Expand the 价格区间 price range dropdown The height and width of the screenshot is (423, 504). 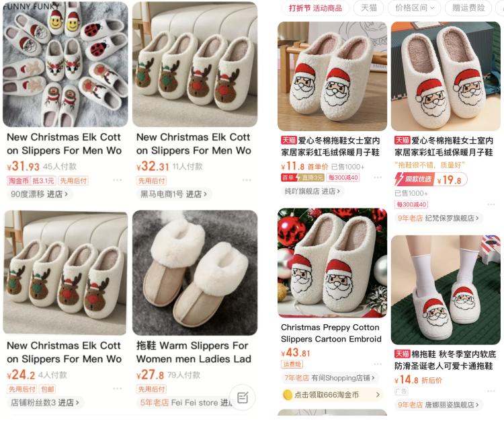point(414,7)
